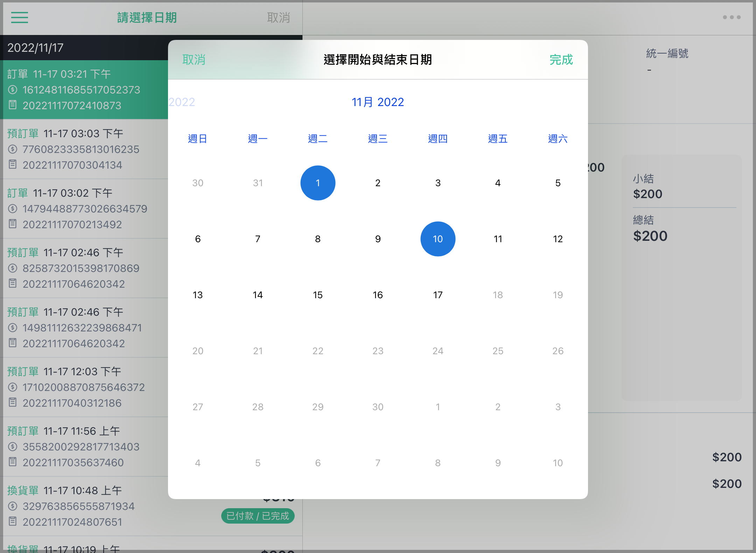The image size is (756, 553).
Task: Click the 週日 weekday header
Action: coord(198,139)
